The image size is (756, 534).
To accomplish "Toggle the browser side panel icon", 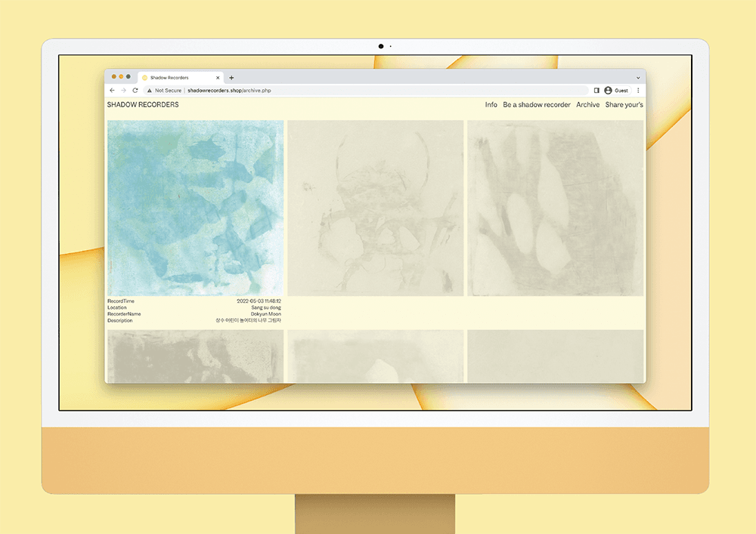I will click(x=596, y=91).
